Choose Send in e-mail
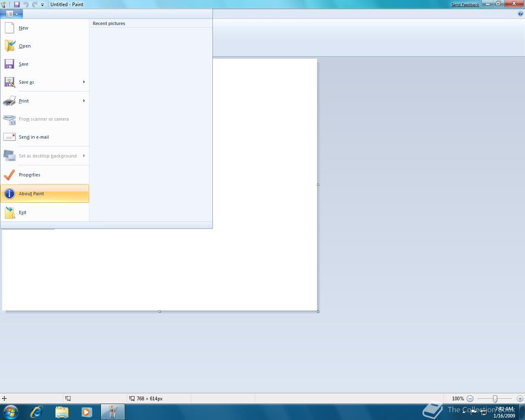Viewport: 525px width, 420px height. (45, 137)
